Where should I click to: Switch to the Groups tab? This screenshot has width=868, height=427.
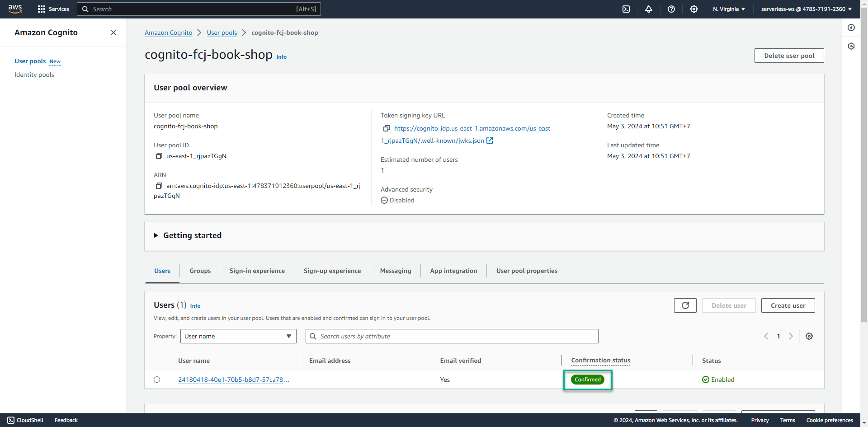(200, 271)
